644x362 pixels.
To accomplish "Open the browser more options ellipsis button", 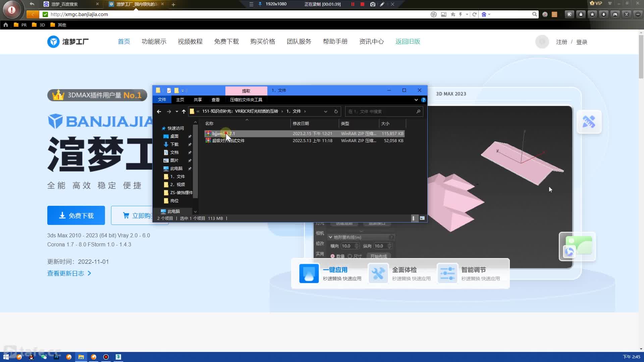I will [x=638, y=14].
